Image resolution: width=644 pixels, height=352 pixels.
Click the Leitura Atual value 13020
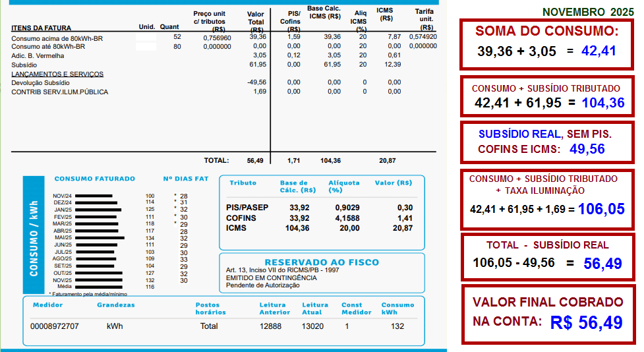[x=314, y=326]
